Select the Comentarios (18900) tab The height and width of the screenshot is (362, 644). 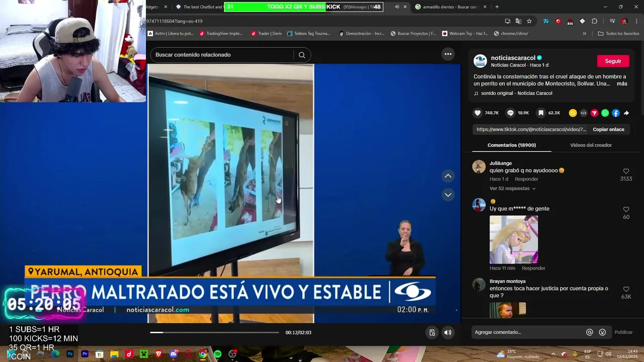tap(512, 145)
